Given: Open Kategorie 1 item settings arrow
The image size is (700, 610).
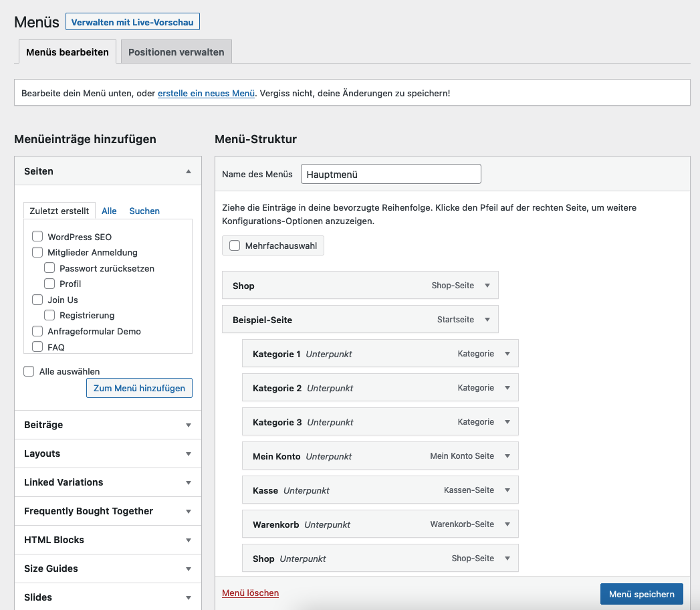Looking at the screenshot, I should click(507, 354).
